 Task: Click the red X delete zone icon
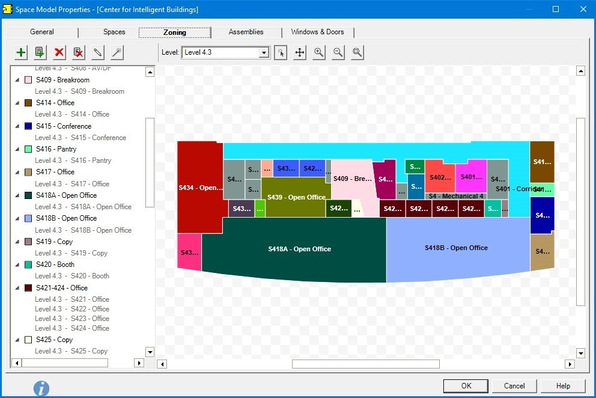coord(59,52)
